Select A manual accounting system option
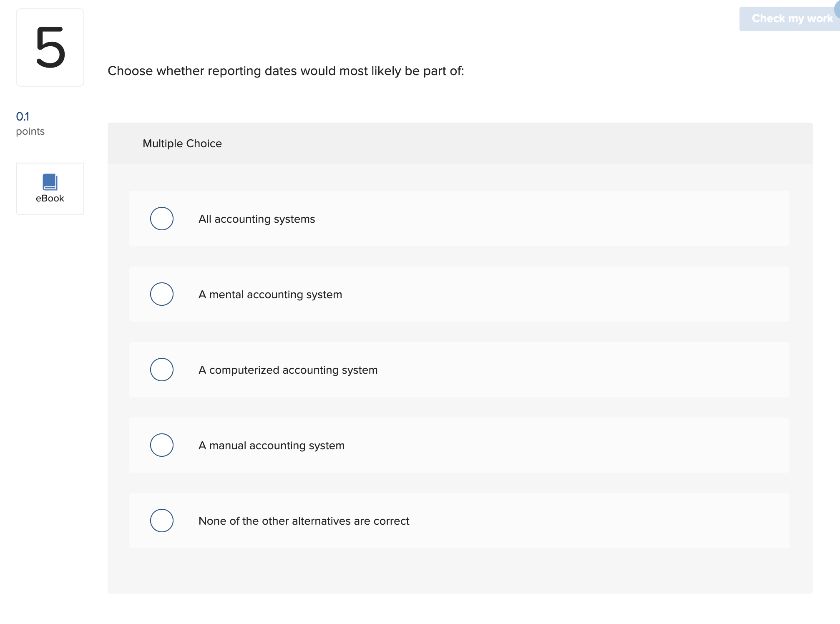 [161, 445]
